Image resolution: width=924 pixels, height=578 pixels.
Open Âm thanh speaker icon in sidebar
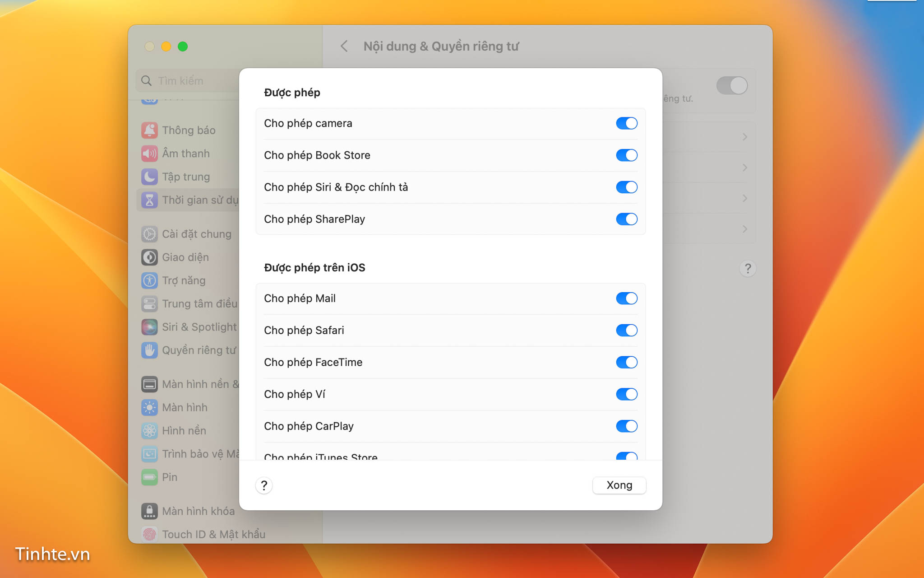(149, 154)
